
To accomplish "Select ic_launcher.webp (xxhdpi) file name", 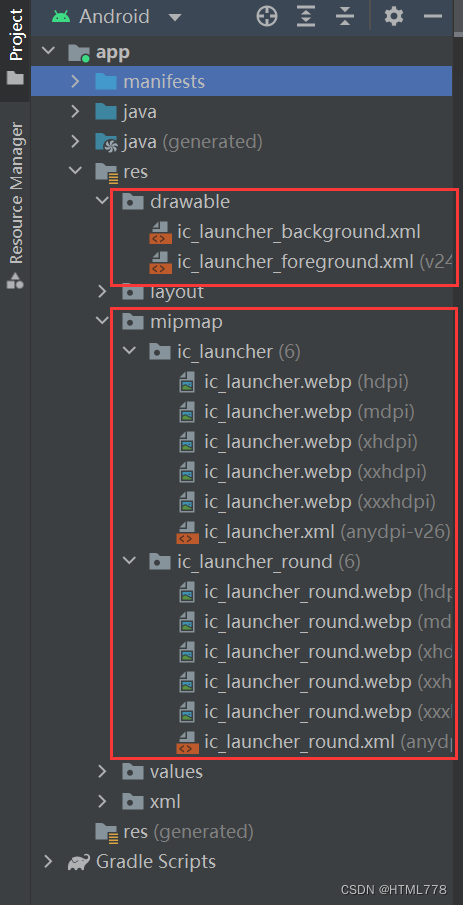I will click(278, 472).
